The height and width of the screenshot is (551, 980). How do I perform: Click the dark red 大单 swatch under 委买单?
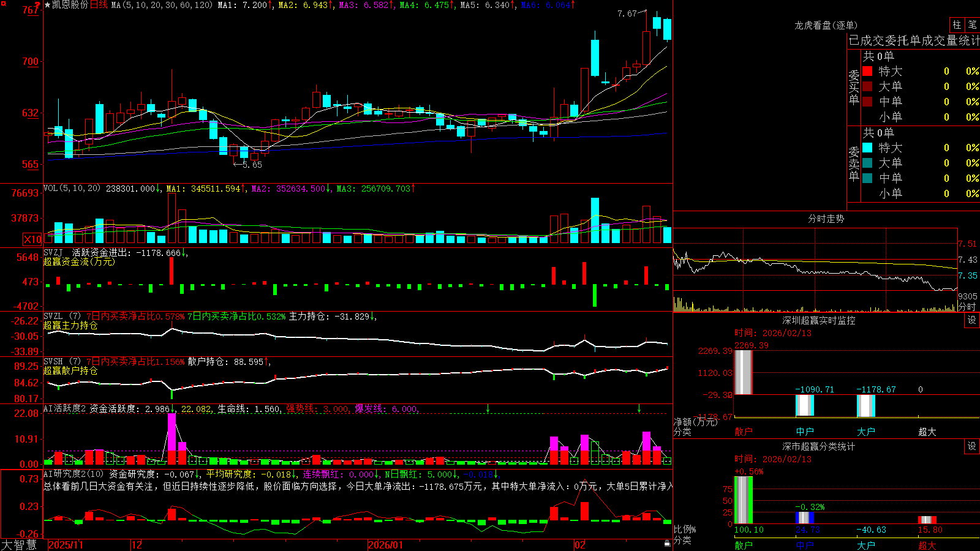tap(867, 86)
